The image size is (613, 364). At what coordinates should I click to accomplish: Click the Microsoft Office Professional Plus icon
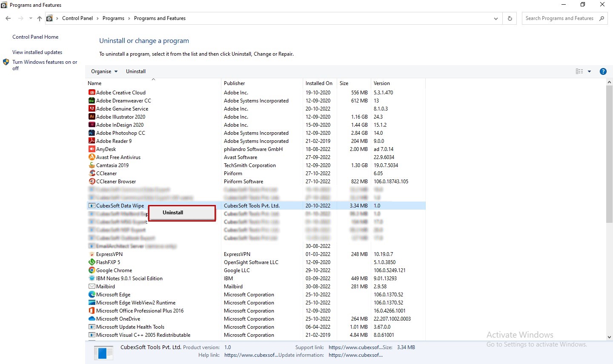pos(92,310)
